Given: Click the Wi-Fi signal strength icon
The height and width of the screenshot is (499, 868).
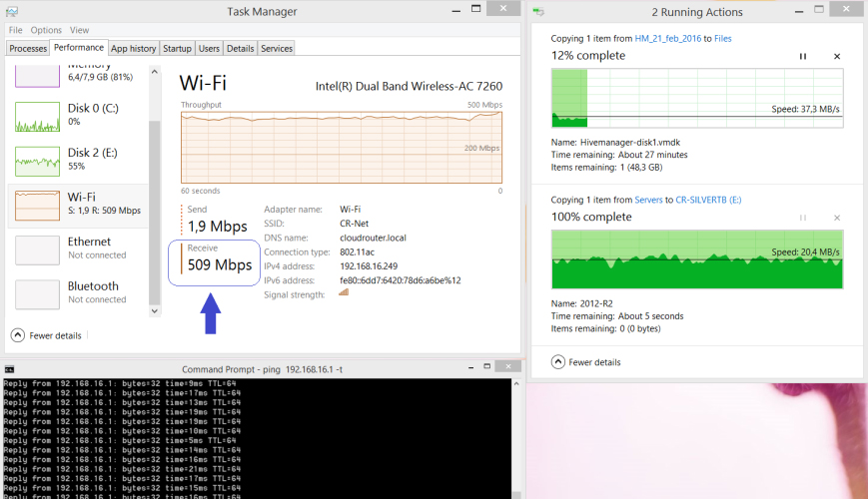Looking at the screenshot, I should [344, 292].
